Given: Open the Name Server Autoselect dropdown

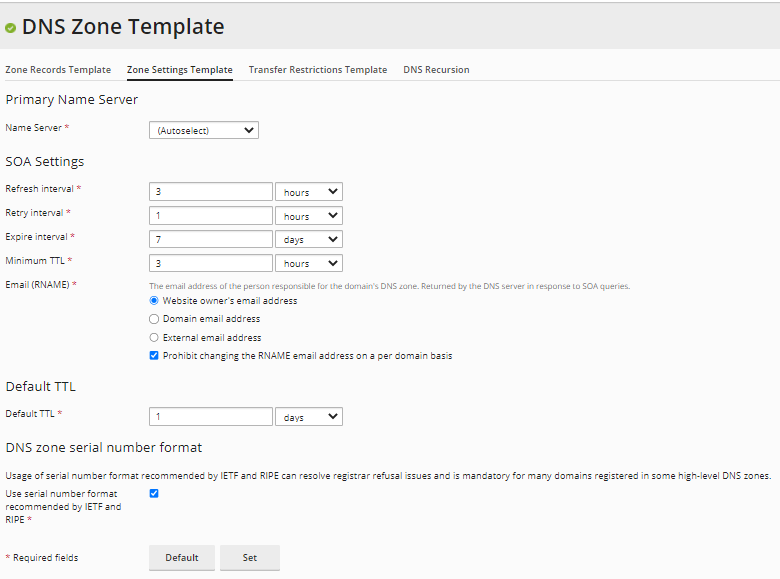Looking at the screenshot, I should pyautogui.click(x=204, y=130).
